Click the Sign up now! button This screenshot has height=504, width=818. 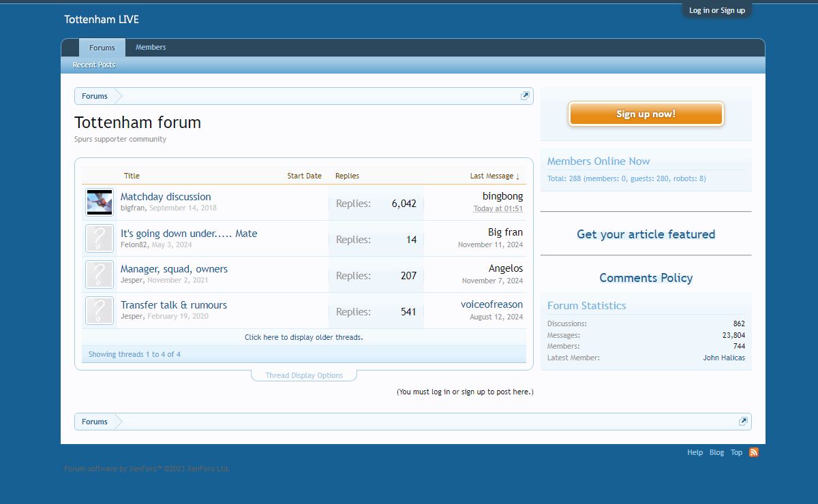(x=646, y=114)
